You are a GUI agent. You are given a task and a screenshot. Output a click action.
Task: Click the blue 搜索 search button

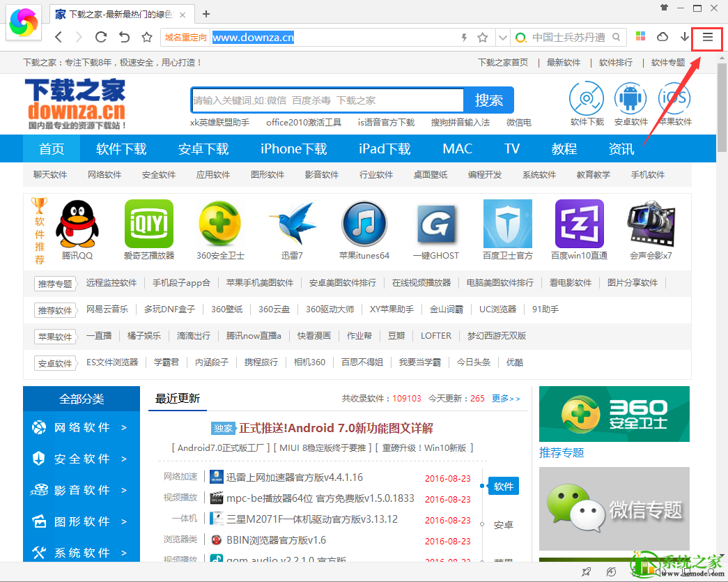(488, 100)
